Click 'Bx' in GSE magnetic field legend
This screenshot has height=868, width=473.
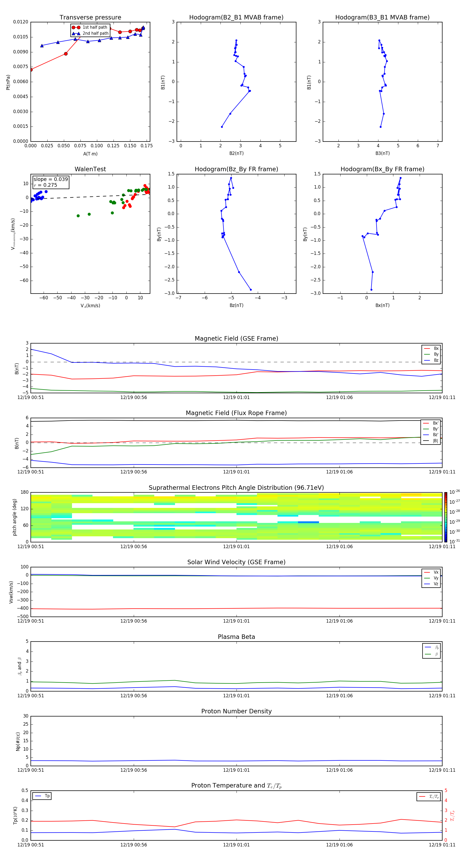pyautogui.click(x=431, y=349)
